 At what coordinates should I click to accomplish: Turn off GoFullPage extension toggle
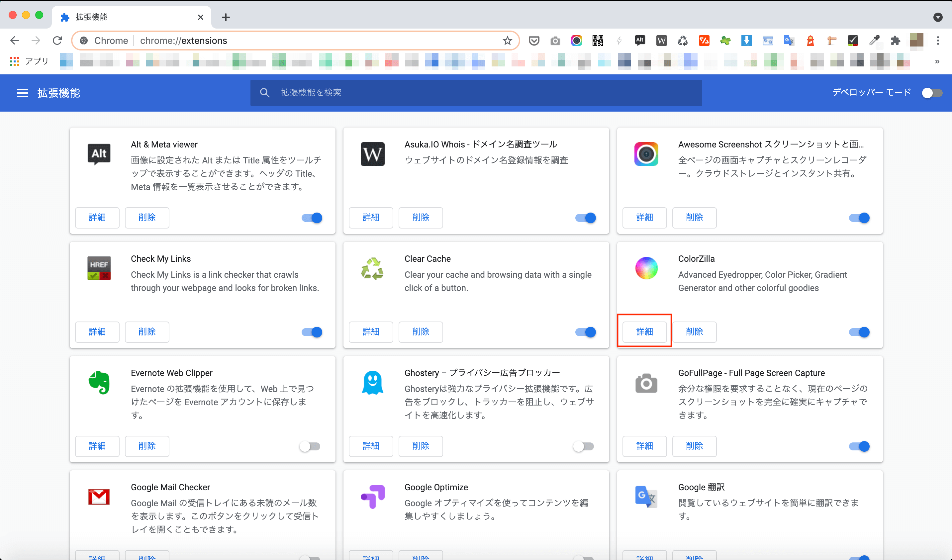[859, 446]
